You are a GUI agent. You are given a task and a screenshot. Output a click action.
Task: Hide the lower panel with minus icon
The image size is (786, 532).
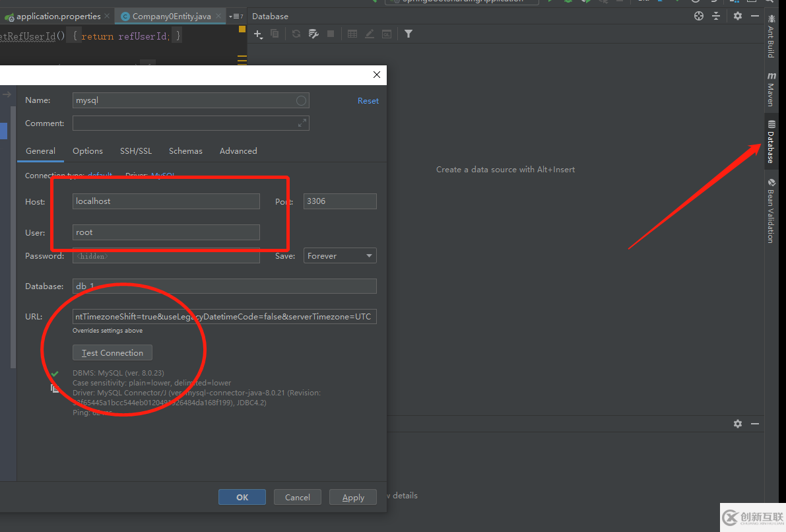755,424
